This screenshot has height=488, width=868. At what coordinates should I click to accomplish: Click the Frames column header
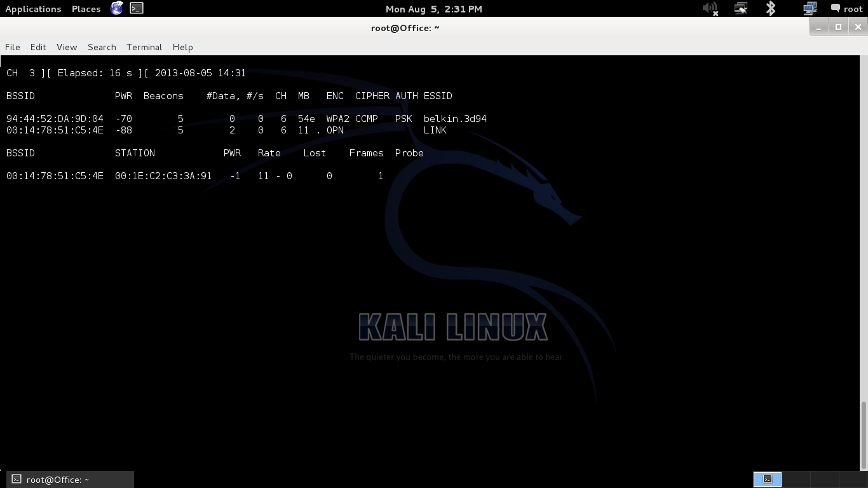(367, 153)
